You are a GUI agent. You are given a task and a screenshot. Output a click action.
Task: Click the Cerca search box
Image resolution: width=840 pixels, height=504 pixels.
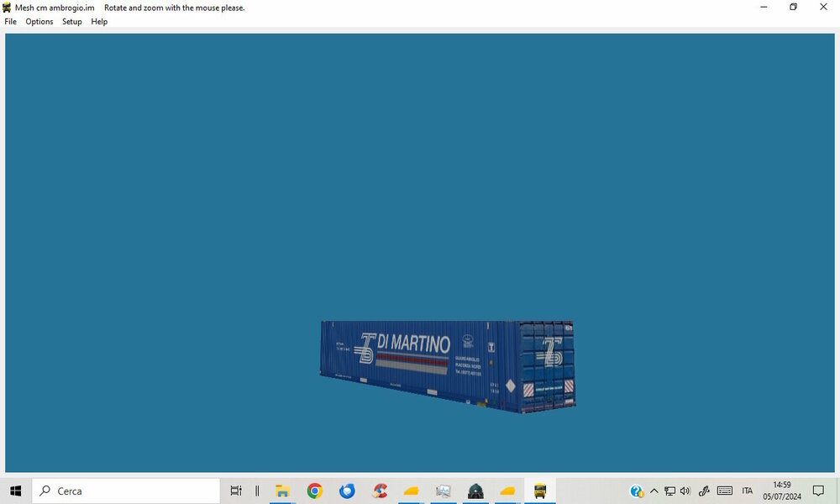126,491
